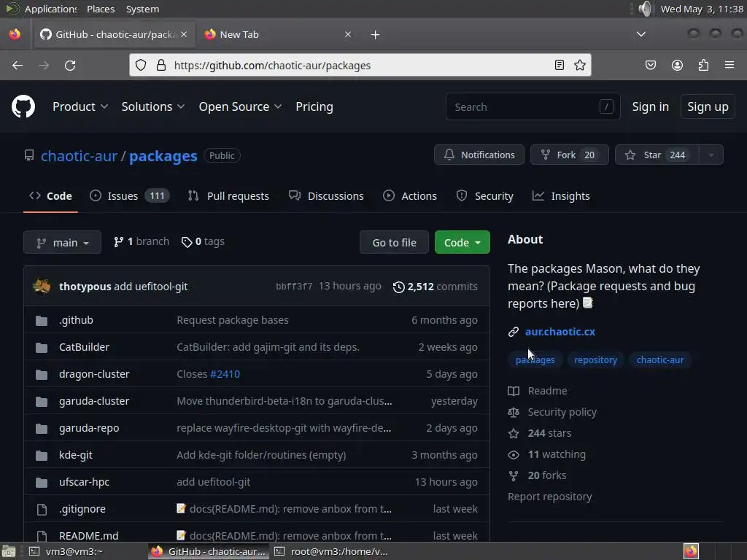747x560 pixels.
Task: Go back with browser back arrow
Action: [x=18, y=65]
